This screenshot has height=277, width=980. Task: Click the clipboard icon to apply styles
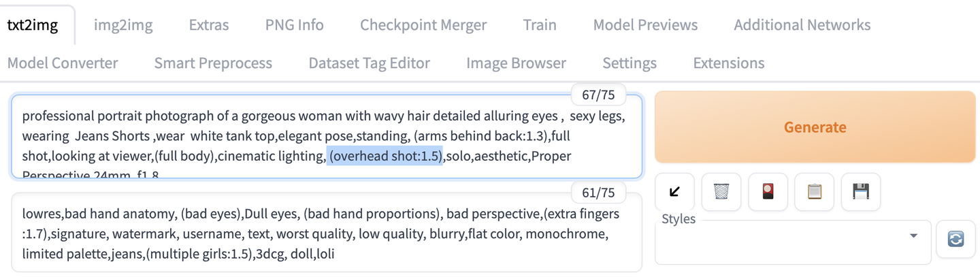(x=814, y=192)
